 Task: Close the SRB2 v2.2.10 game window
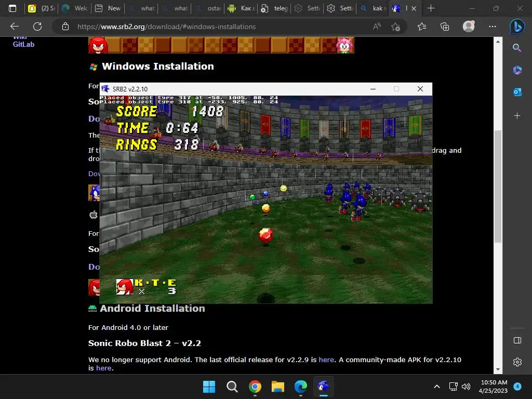[x=420, y=89]
